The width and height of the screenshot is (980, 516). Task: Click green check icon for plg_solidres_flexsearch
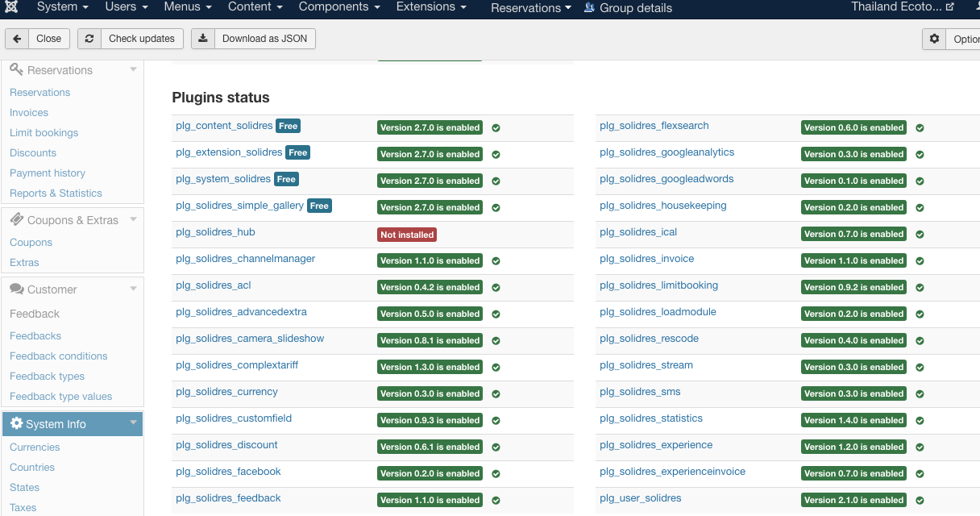pos(920,127)
